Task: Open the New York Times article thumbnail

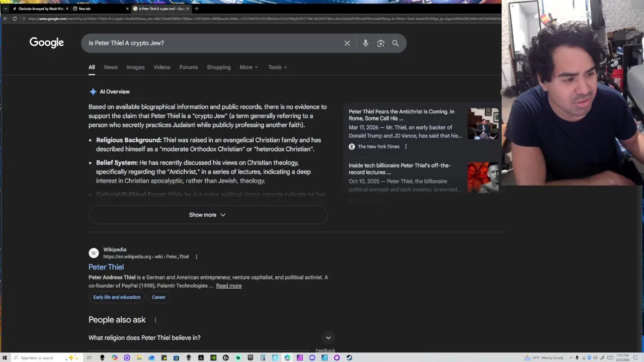Action: tap(483, 124)
